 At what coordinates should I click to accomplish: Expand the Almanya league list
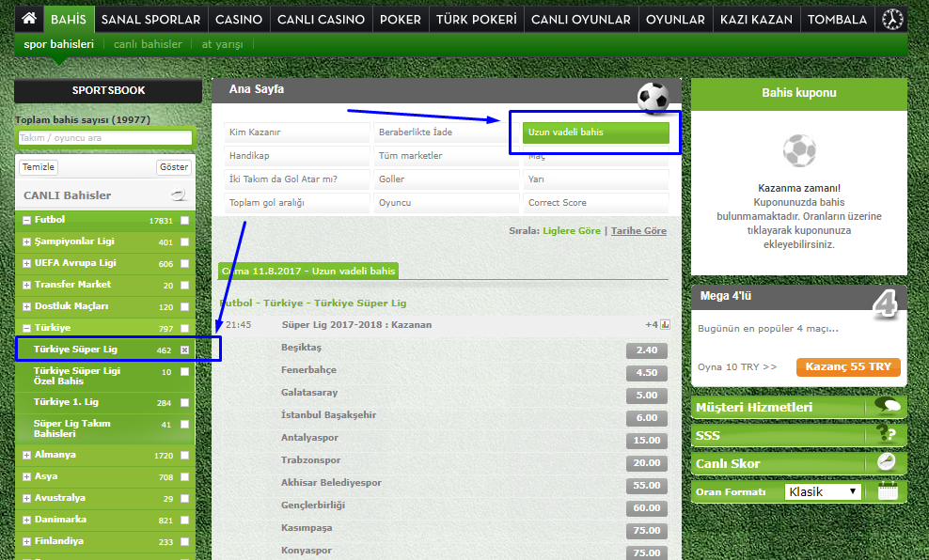26,455
